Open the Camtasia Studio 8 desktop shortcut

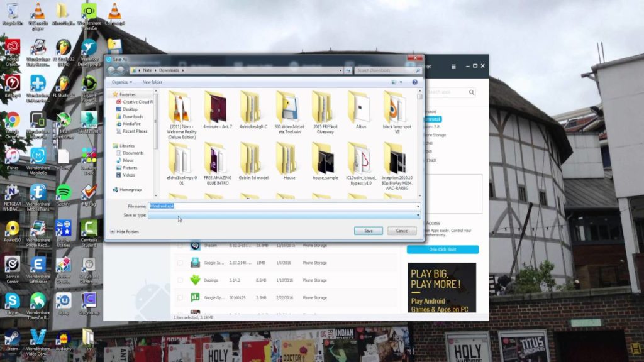coord(89,234)
